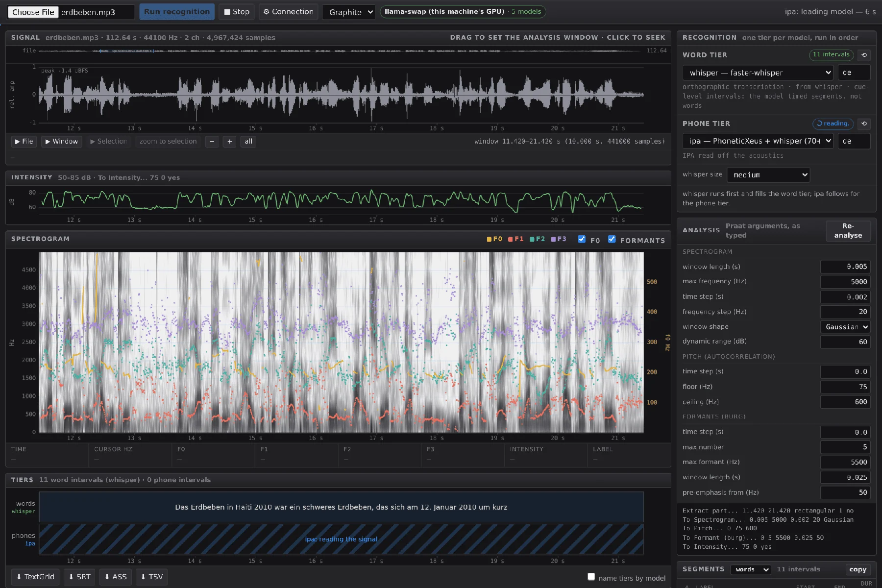
Task: Stop the running recognition
Action: point(237,12)
